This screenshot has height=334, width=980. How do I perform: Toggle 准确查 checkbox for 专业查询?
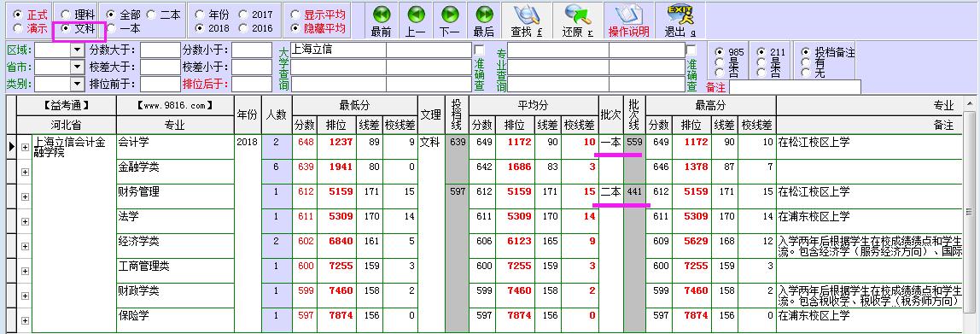click(x=691, y=50)
